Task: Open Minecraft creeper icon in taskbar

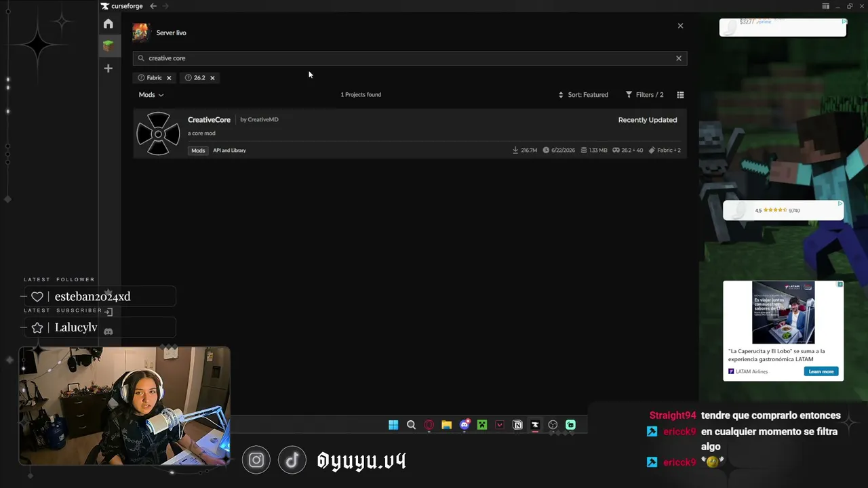Action: click(482, 425)
